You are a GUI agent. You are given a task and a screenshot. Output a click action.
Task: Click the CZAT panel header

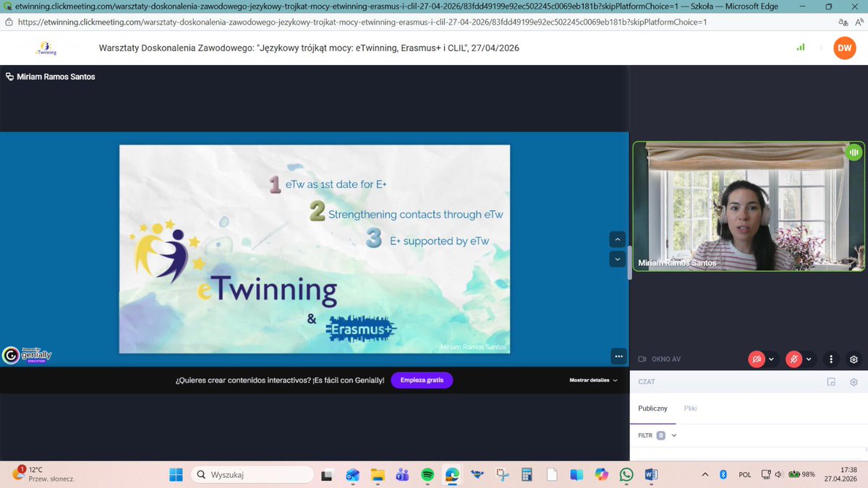[647, 382]
